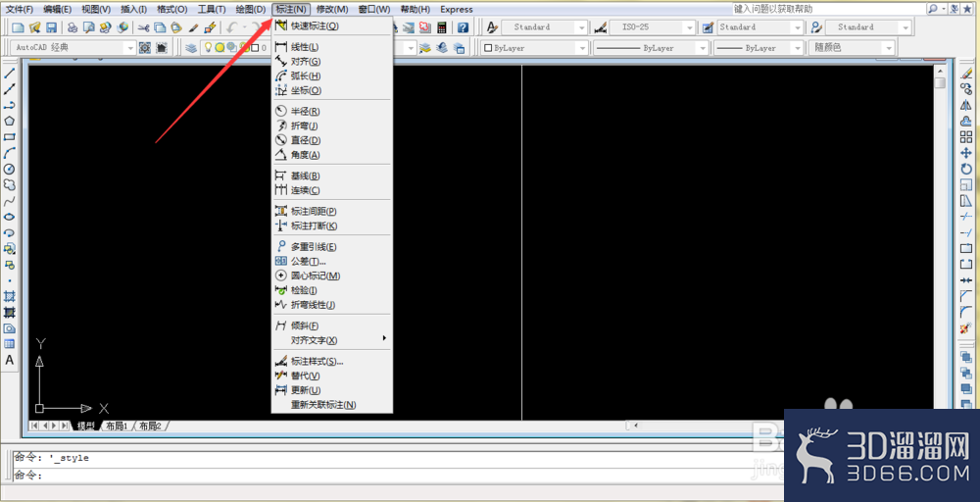Toggle the layer on/off lightbulb icon
The width and height of the screenshot is (980, 502).
coord(209,47)
